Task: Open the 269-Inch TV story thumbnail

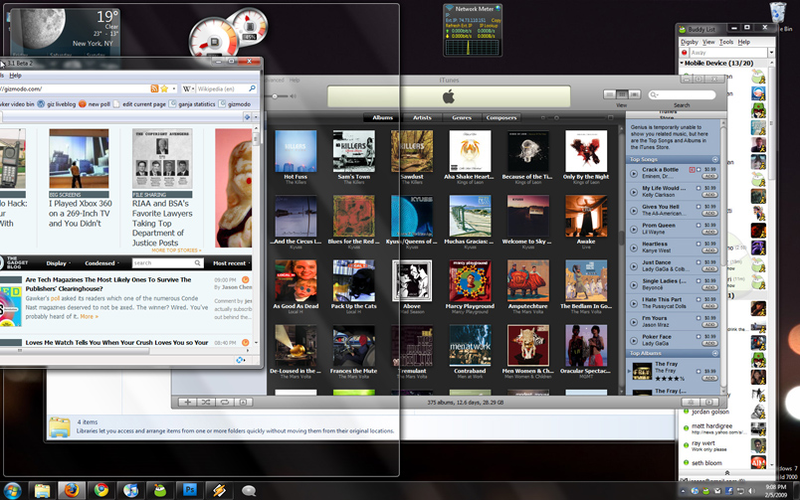Action: click(79, 159)
